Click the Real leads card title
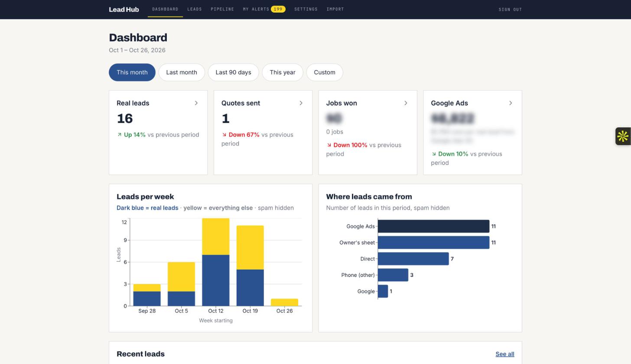 tap(133, 103)
